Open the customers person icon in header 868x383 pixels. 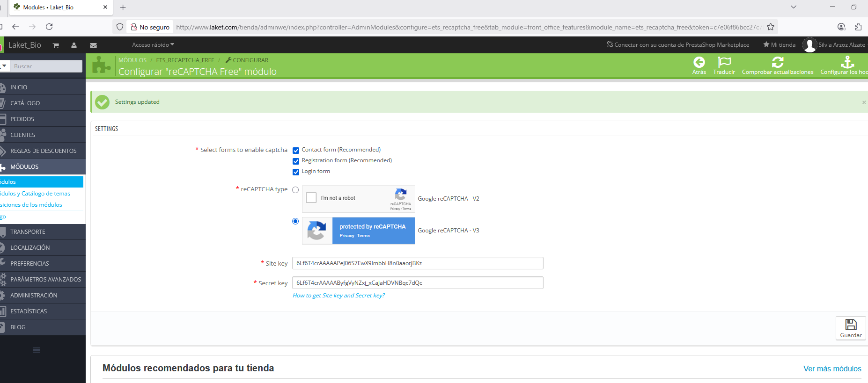74,45
